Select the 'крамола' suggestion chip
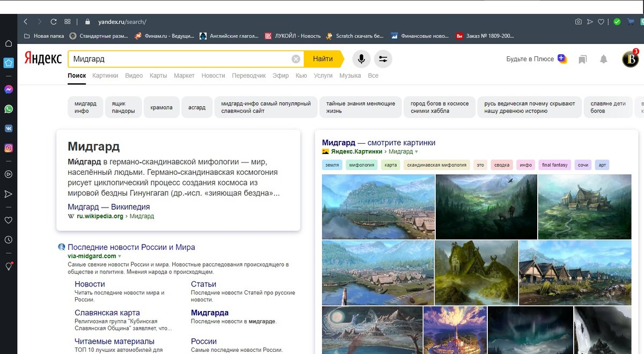The width and height of the screenshot is (644, 354). coord(162,107)
